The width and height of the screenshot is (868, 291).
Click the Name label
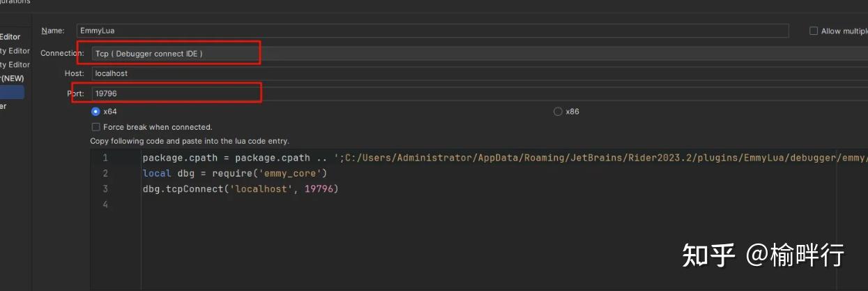[x=53, y=31]
